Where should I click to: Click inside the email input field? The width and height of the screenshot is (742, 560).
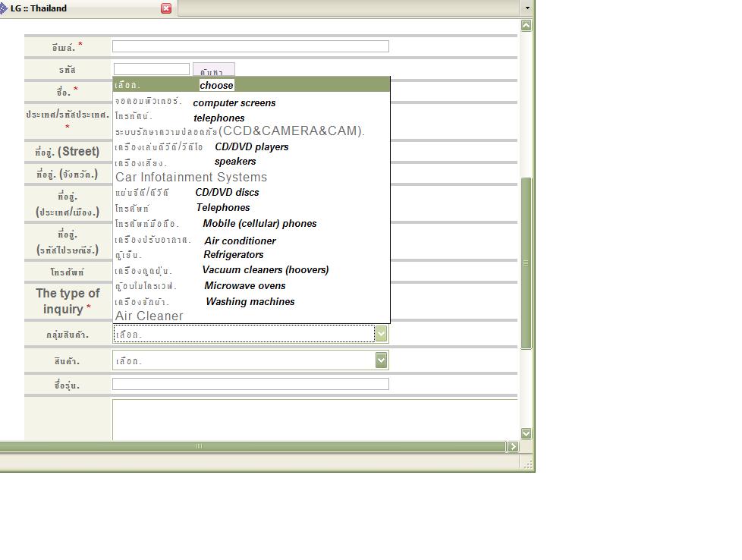pos(250,46)
